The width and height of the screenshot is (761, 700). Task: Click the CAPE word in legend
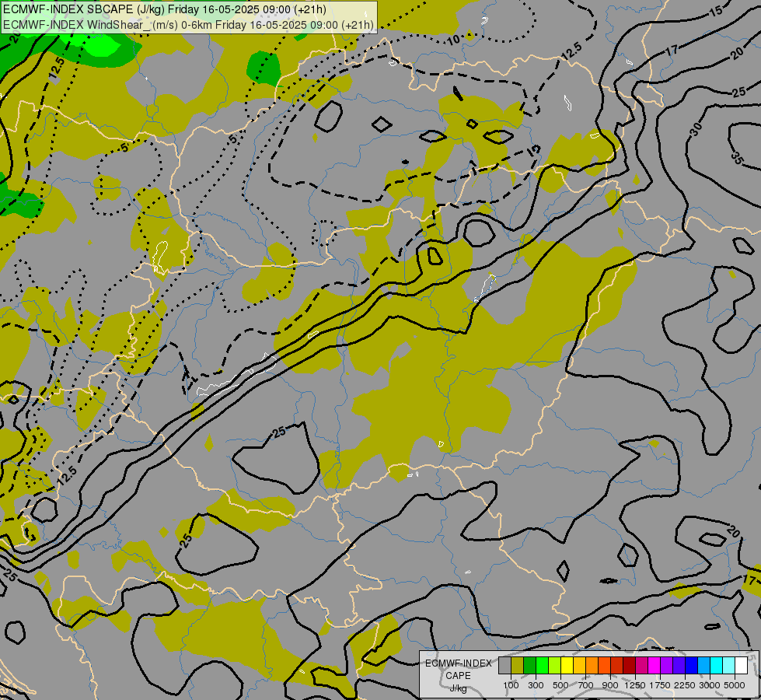(x=458, y=676)
